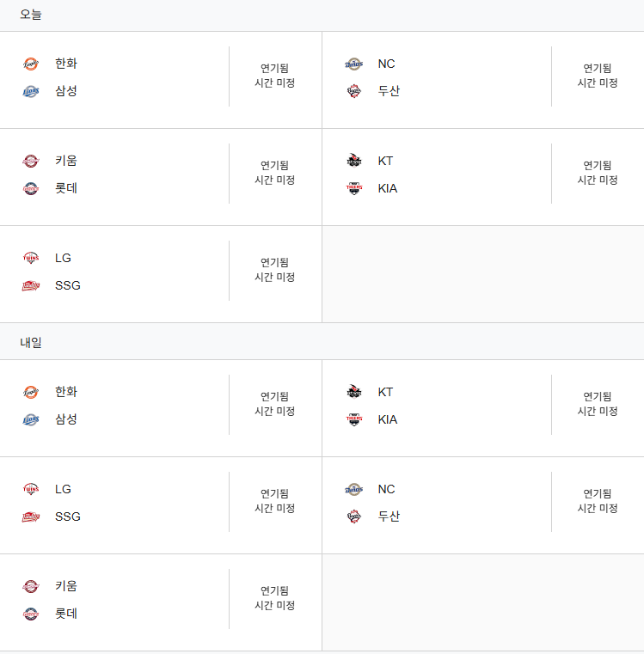Image resolution: width=644 pixels, height=654 pixels.
Task: Click the Doosan Bears logo under 오늘
Action: [x=354, y=91]
